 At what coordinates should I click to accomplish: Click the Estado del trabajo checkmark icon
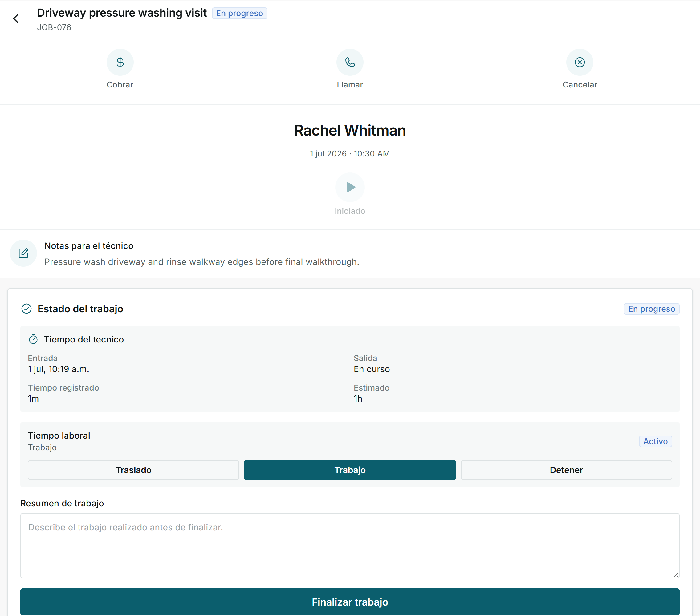click(x=26, y=309)
